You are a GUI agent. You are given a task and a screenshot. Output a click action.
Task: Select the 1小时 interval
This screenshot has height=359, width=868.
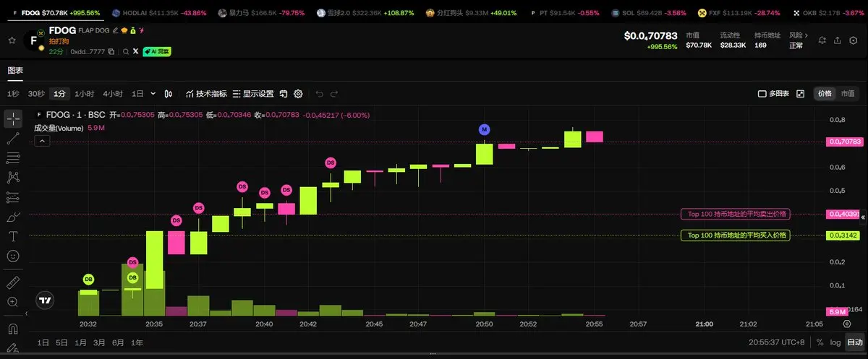85,94
